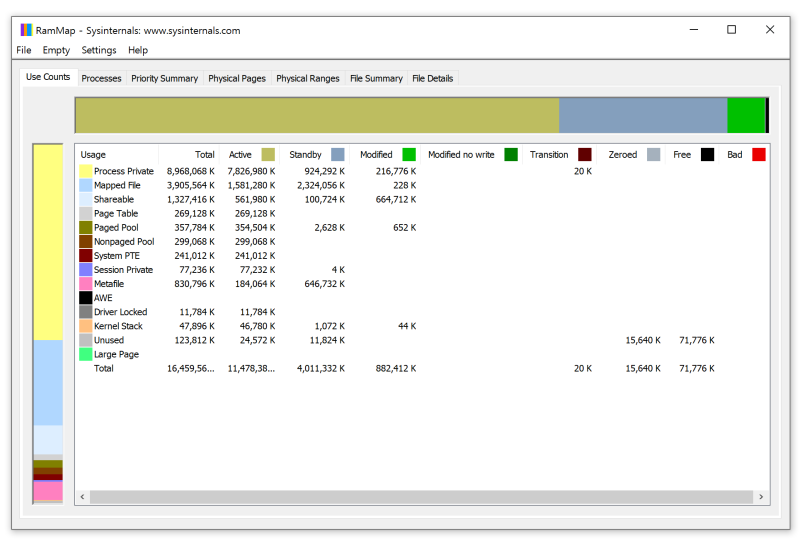Image resolution: width=800 pixels, height=548 pixels.
Task: Switch to the Processes tab
Action: pyautogui.click(x=101, y=78)
